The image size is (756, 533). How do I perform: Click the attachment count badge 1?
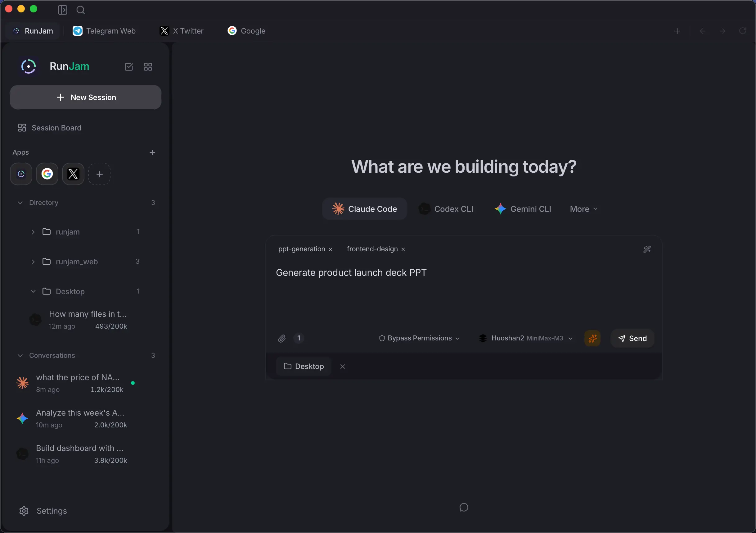(299, 338)
